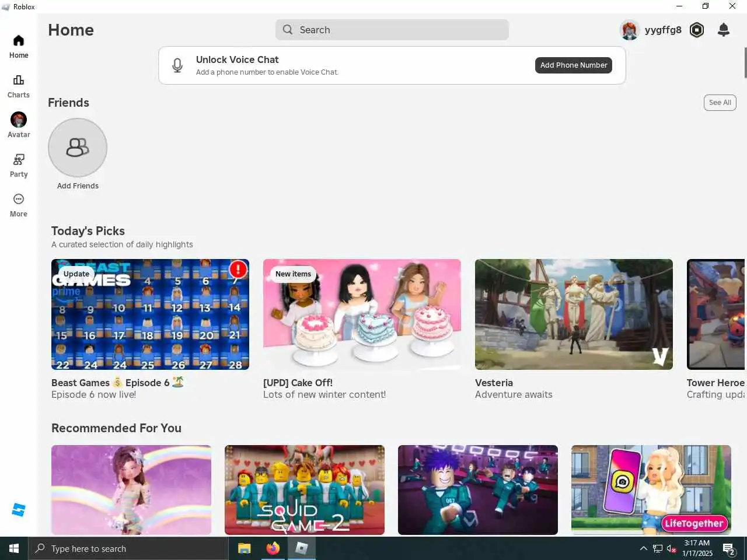Click the yygffg8 profile avatar picture
The image size is (747, 560).
click(x=630, y=30)
